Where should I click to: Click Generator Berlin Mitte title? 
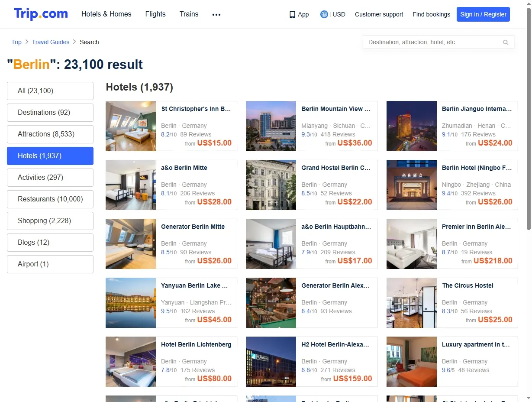(x=193, y=227)
